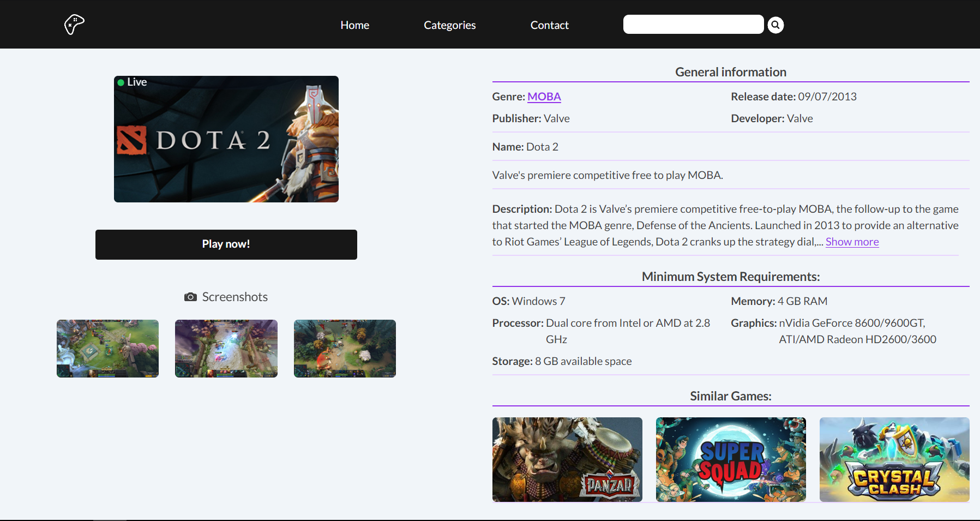
Task: Click the Storage: 8 GB available space text
Action: click(x=562, y=361)
